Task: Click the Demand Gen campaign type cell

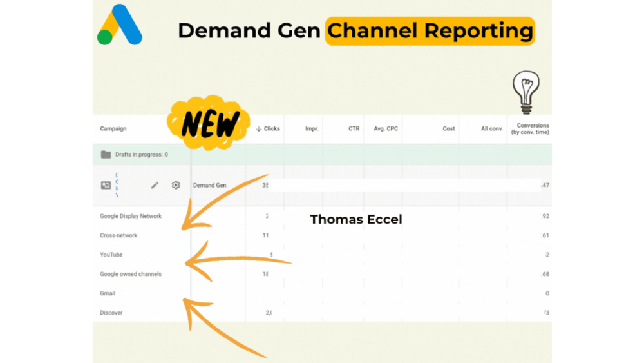Action: coord(209,186)
